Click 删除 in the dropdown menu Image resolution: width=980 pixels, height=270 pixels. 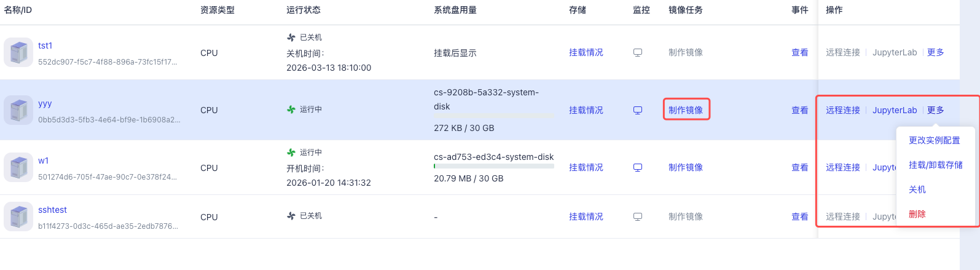click(917, 214)
